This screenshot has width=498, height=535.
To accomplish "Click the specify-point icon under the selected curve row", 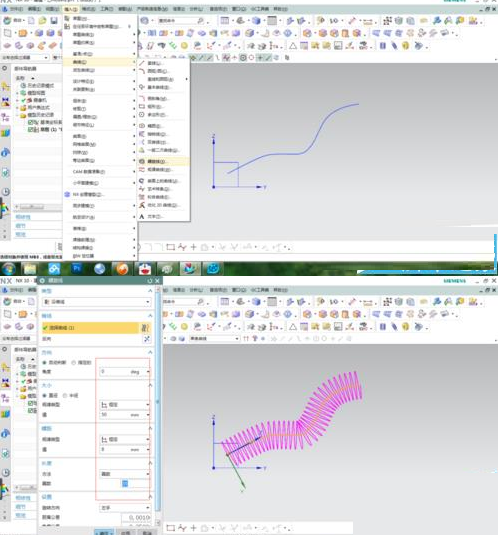I will click(x=146, y=339).
